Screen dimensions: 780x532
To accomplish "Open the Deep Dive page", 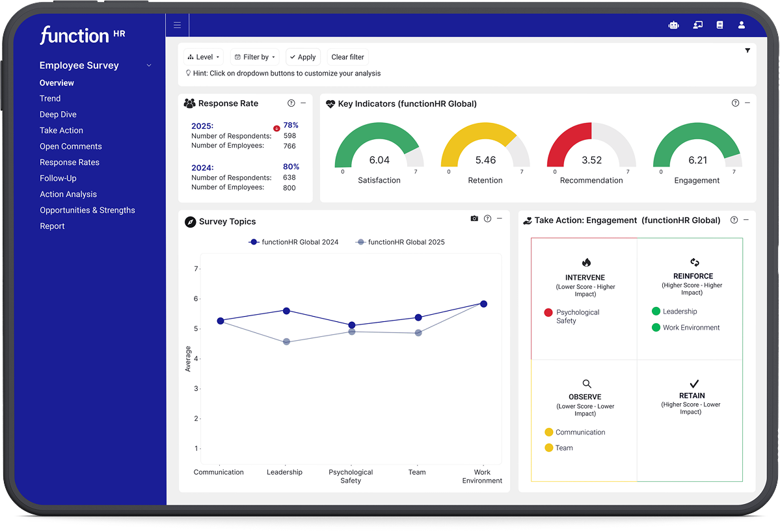I will (x=58, y=114).
